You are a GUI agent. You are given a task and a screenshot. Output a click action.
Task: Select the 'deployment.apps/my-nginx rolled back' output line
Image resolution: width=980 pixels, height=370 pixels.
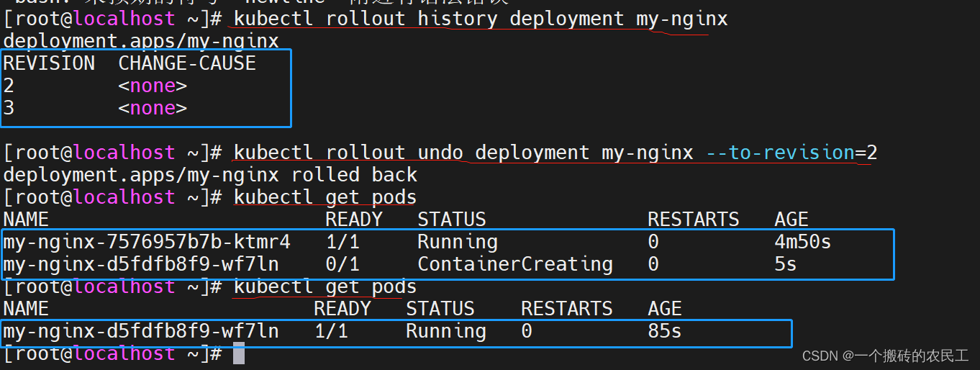(x=210, y=175)
